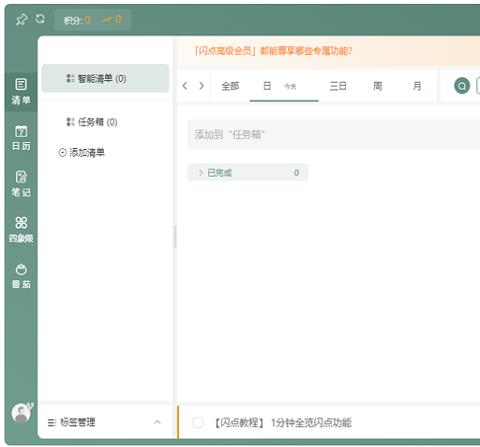
Task: Open the 清单 list view
Action: click(21, 91)
